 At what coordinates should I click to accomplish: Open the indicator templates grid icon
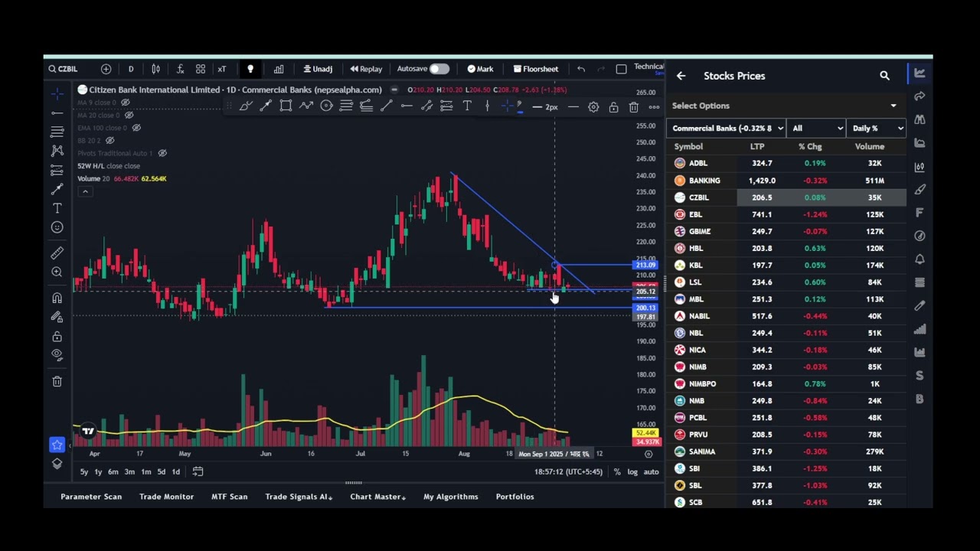pyautogui.click(x=201, y=69)
